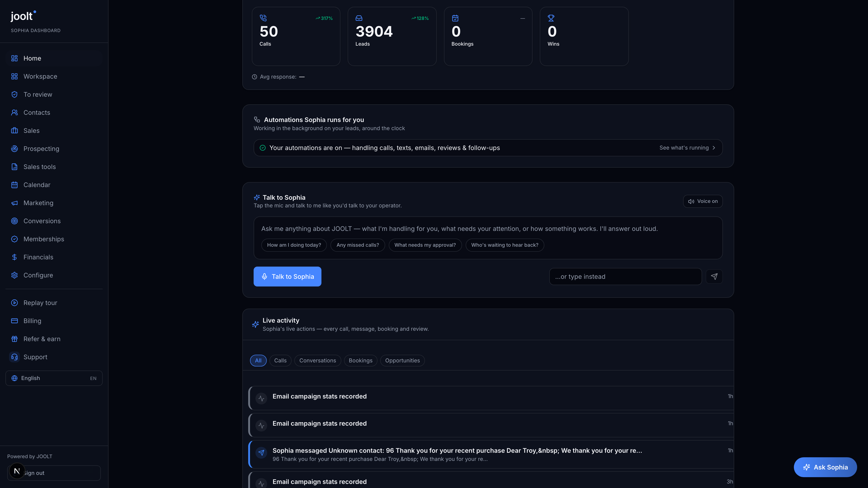
Task: Open the Workspace menu item
Action: tap(54, 76)
